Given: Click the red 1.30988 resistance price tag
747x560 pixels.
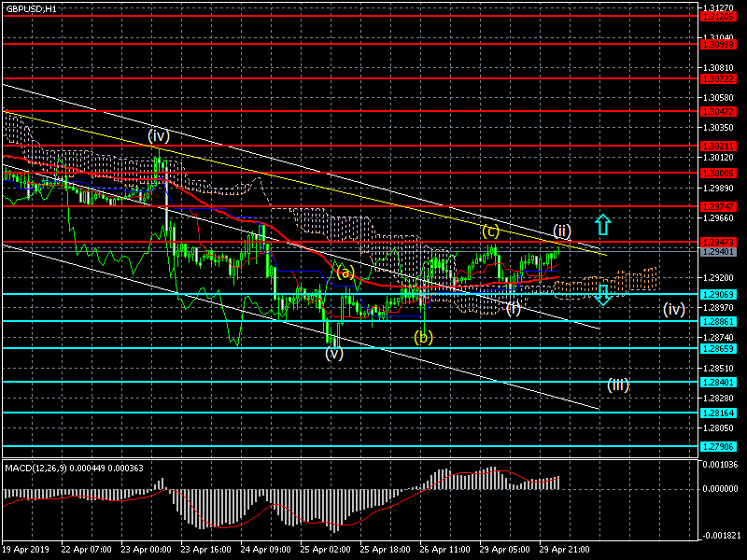Looking at the screenshot, I should tap(719, 44).
